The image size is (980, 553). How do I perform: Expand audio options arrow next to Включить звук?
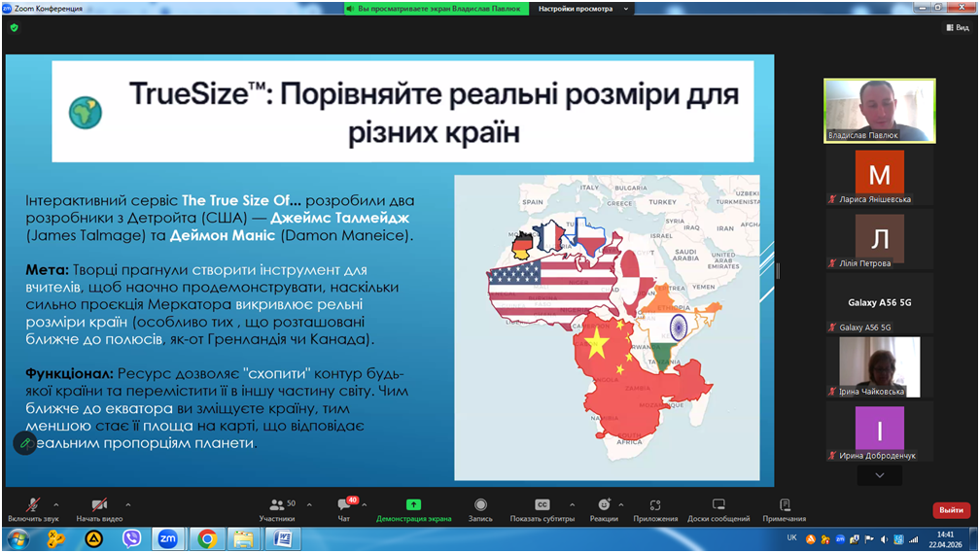(x=56, y=504)
